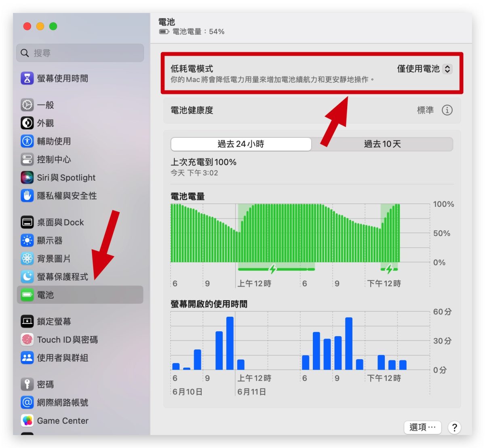Screen dimensions: 485x448
Task: Click the Game Center colorful icon
Action: pos(27,421)
